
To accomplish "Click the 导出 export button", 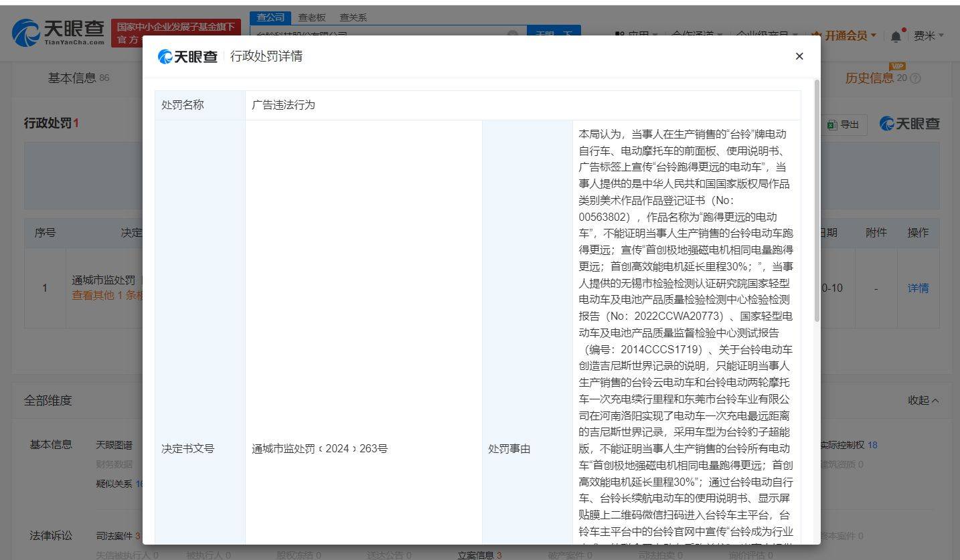I will pyautogui.click(x=844, y=124).
